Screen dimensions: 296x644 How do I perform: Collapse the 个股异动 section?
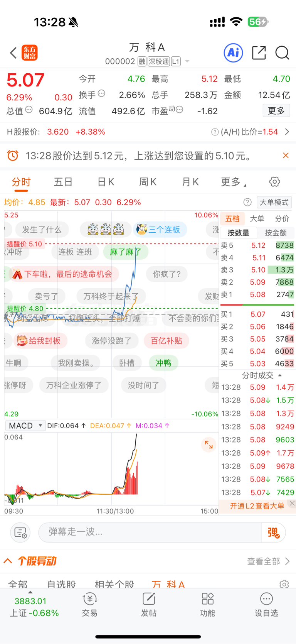click(8, 561)
